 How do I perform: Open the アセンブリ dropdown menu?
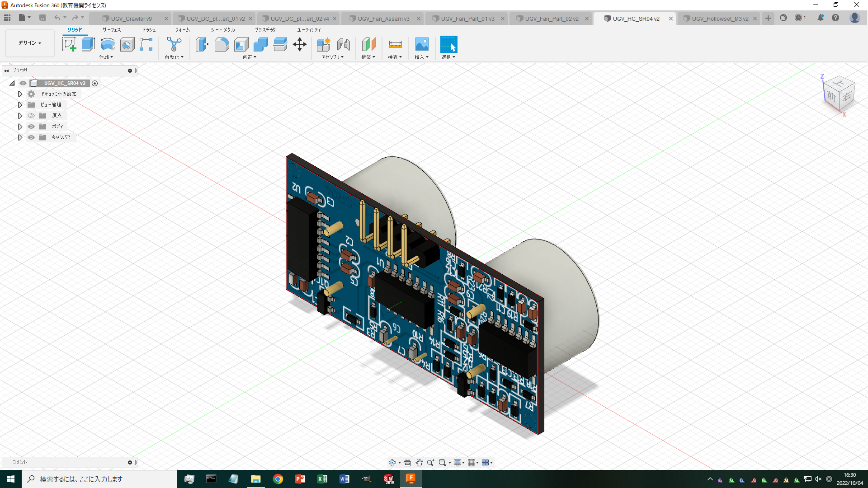coord(333,57)
